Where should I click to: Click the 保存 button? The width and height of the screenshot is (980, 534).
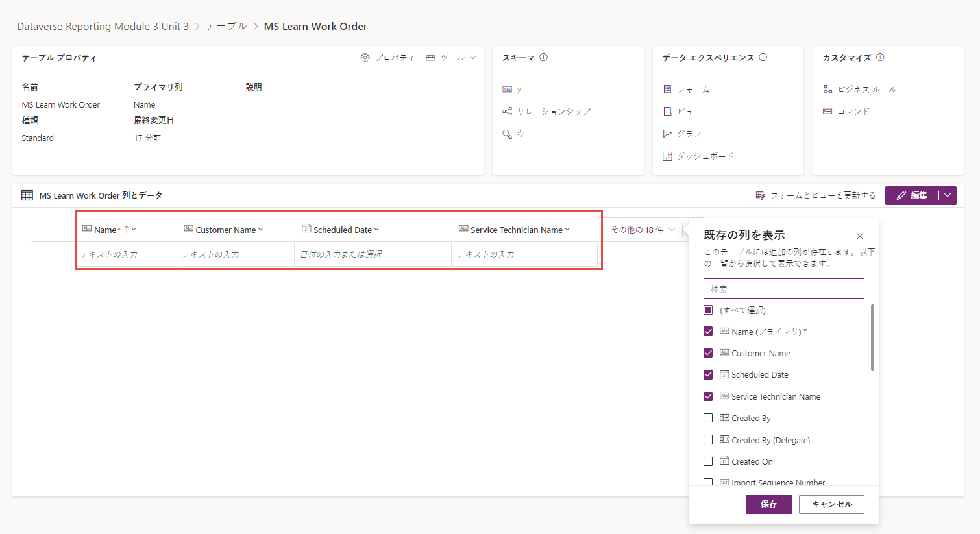pyautogui.click(x=769, y=504)
